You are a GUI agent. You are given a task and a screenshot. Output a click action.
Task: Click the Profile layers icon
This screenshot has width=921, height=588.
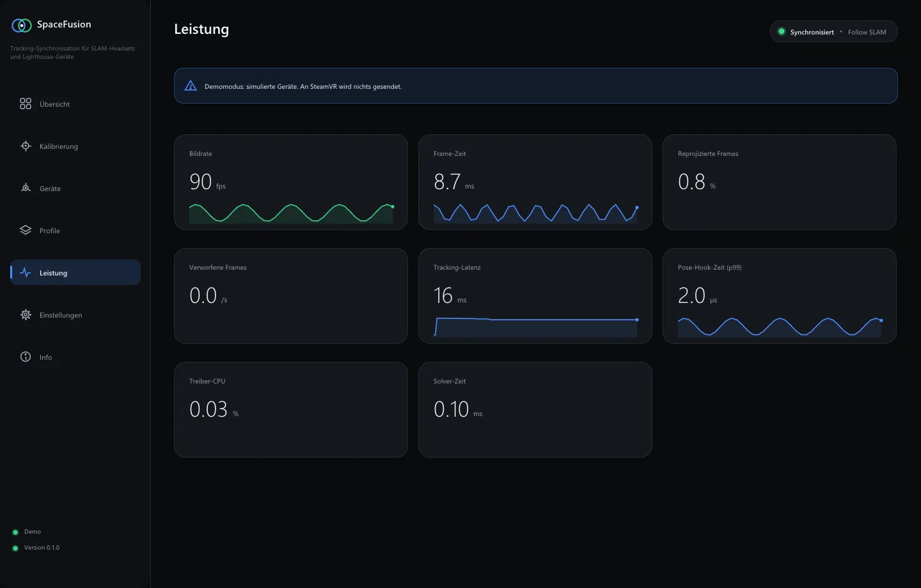click(26, 230)
